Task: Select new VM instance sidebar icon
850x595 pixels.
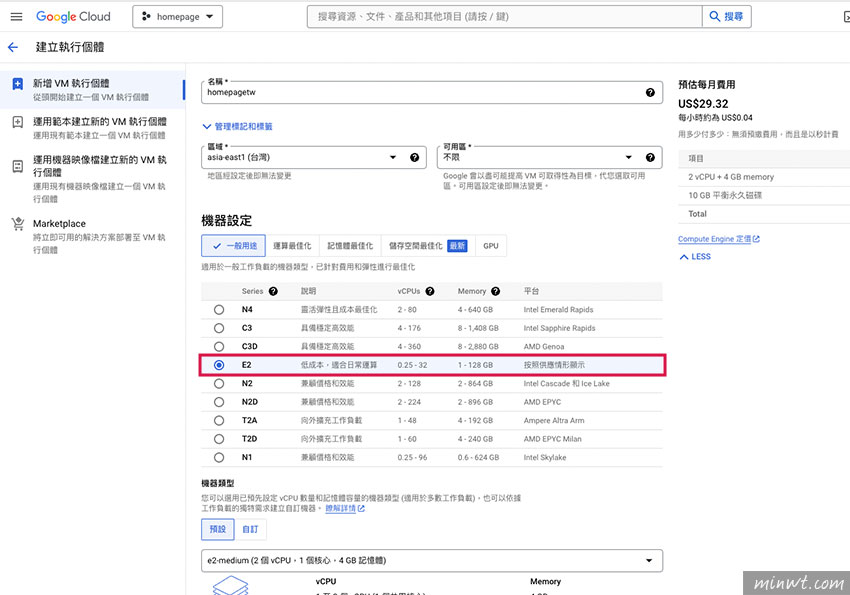Action: click(x=18, y=84)
